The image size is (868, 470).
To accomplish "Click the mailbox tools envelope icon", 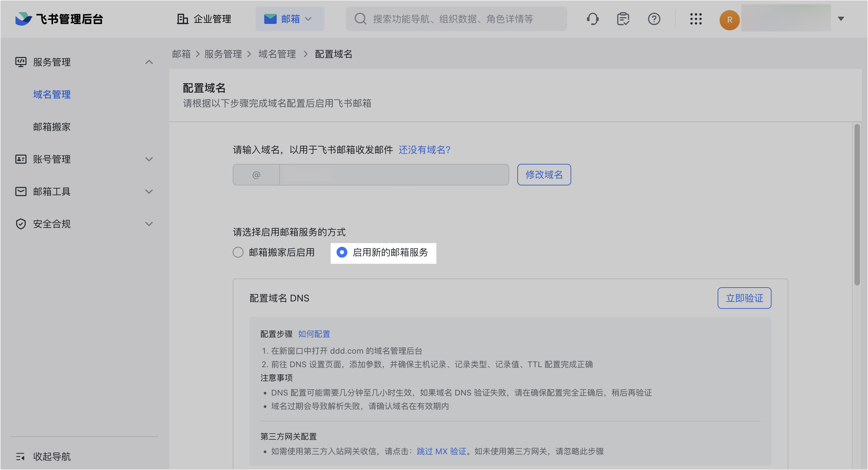I will [21, 192].
